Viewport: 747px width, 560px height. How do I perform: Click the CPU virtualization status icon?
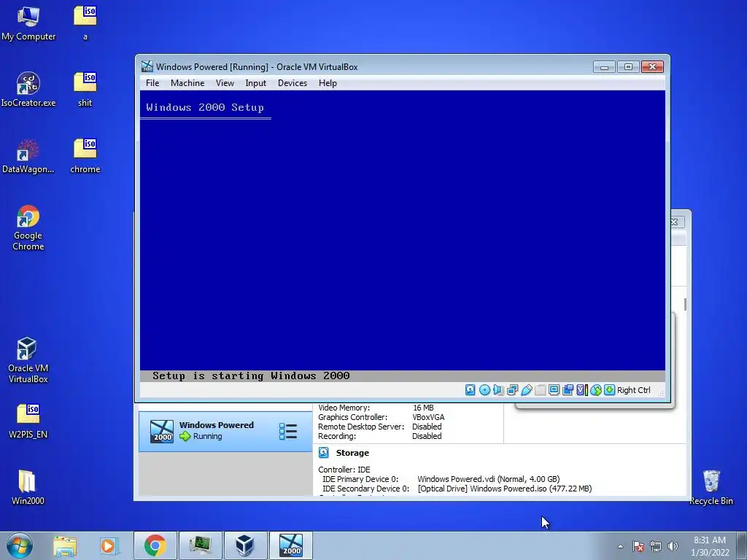tap(581, 390)
